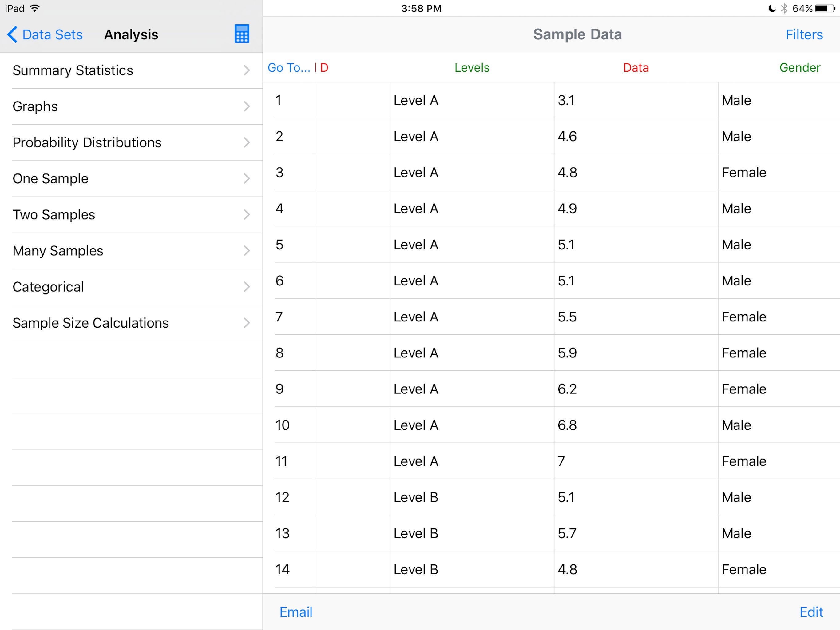Screen dimensions: 840x630
Task: Tap the Email button
Action: click(x=296, y=612)
